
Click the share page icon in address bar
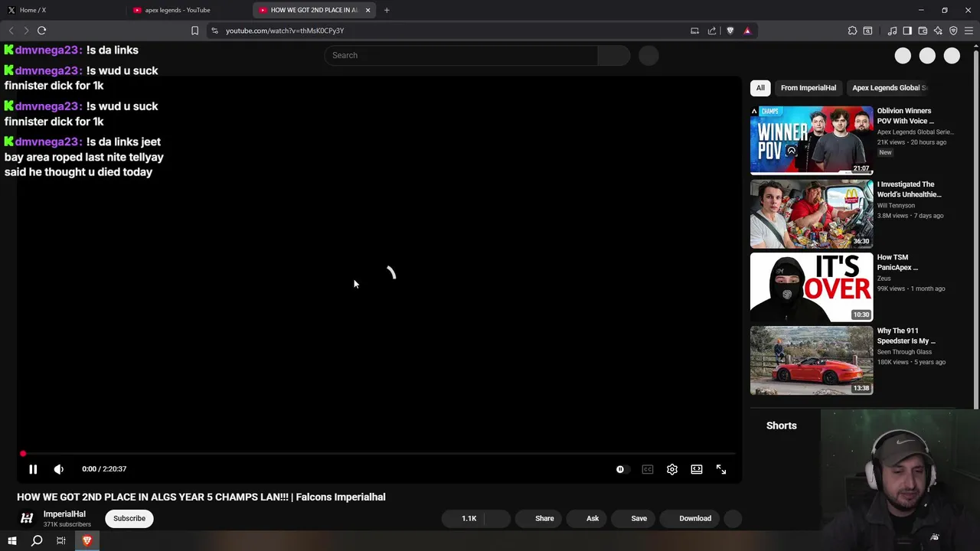point(712,31)
